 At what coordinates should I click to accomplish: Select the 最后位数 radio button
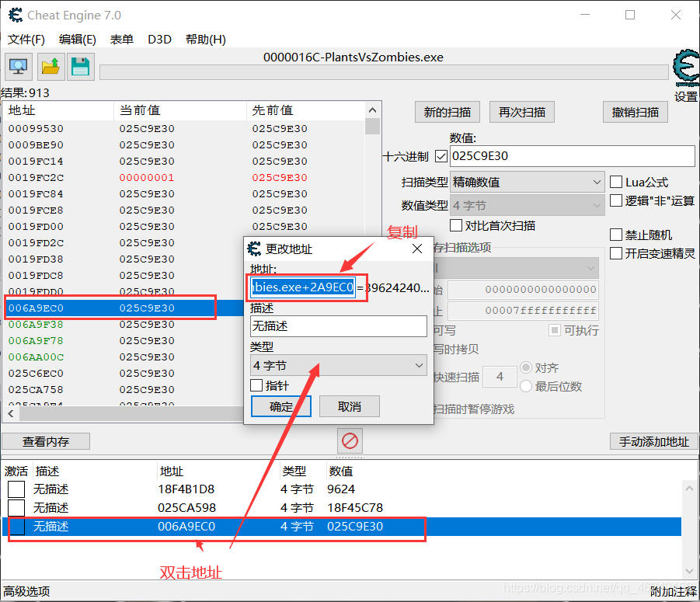[526, 386]
